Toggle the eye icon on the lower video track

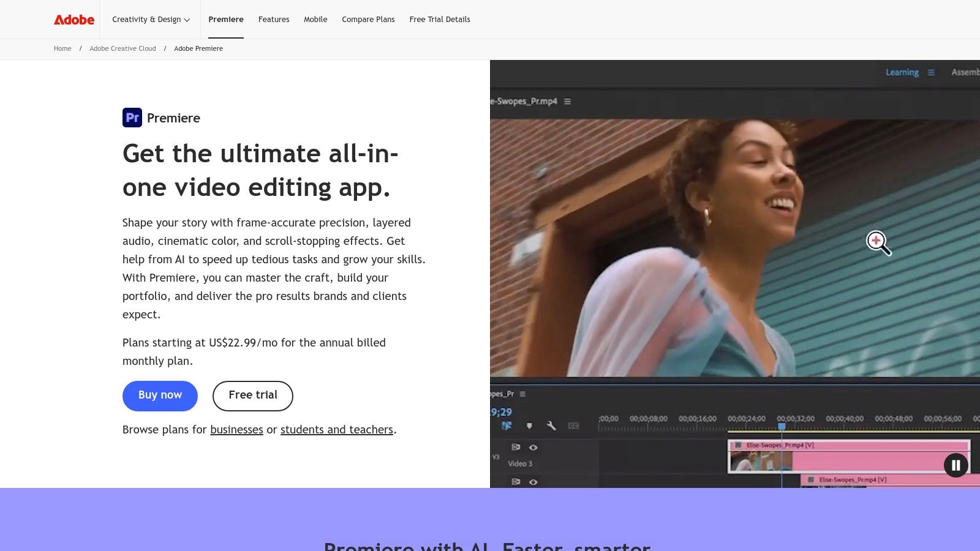tap(533, 482)
